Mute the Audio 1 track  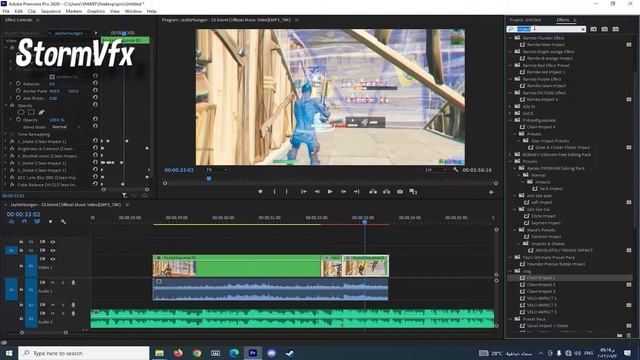[53, 282]
